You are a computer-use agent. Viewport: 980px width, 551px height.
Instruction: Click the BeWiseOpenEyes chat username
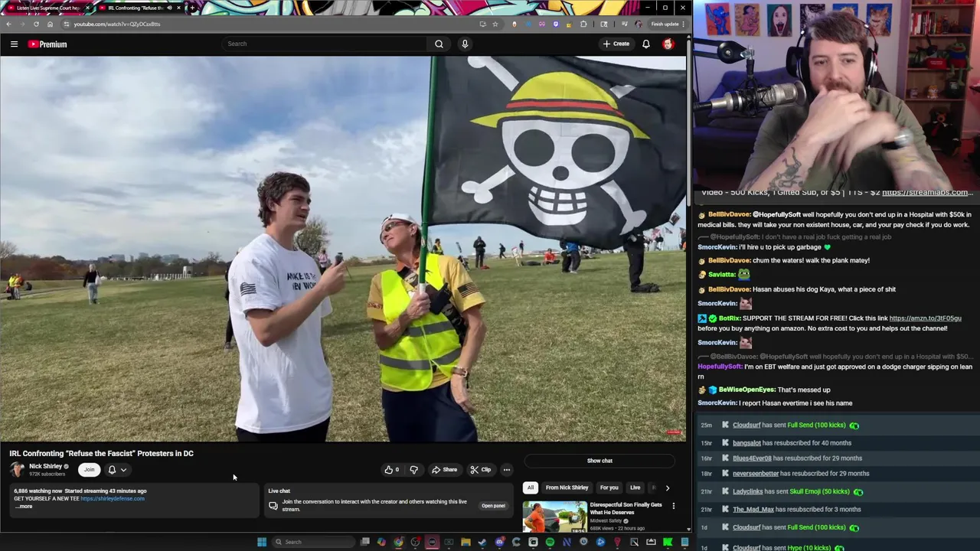point(746,390)
